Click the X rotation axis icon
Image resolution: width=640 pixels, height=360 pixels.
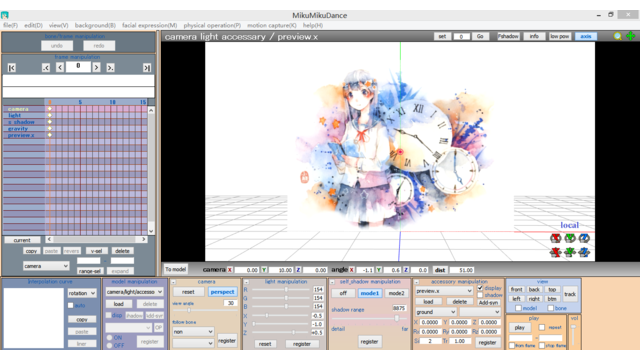tap(556, 238)
